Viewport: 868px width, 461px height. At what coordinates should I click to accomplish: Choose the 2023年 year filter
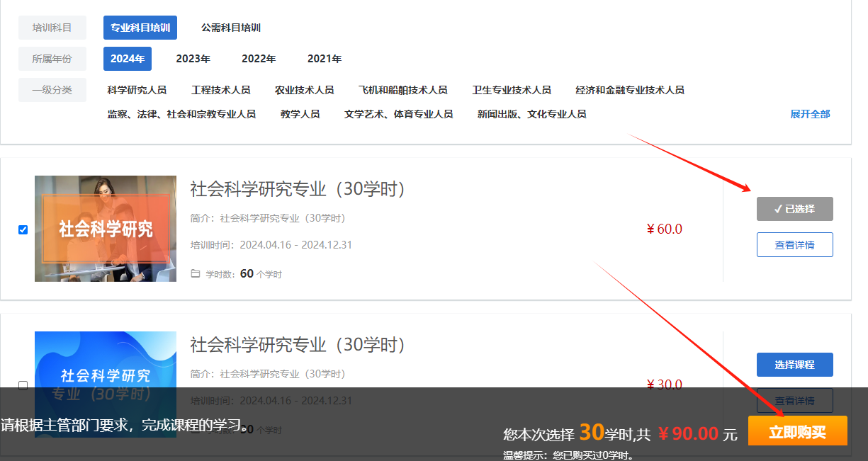(193, 59)
